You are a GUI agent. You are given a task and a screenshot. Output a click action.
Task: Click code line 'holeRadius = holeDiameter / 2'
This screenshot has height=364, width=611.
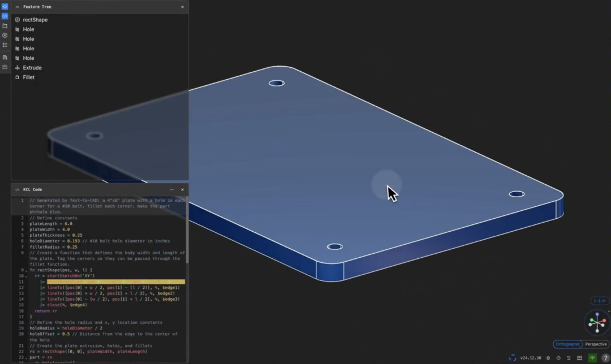(66, 328)
